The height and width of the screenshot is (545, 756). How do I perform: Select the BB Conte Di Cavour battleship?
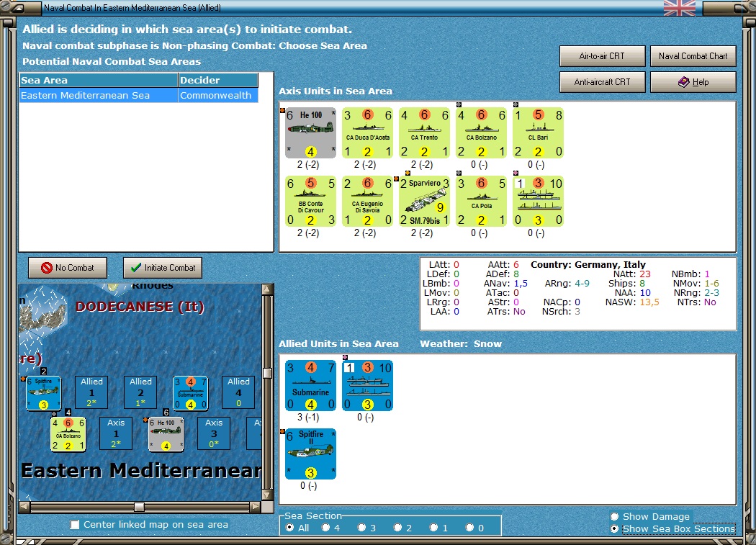310,202
